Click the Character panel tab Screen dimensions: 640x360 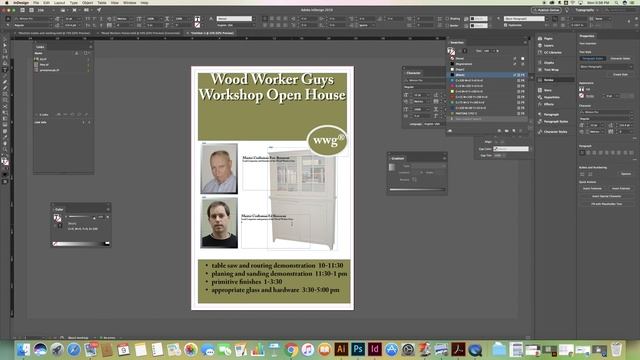(x=413, y=73)
